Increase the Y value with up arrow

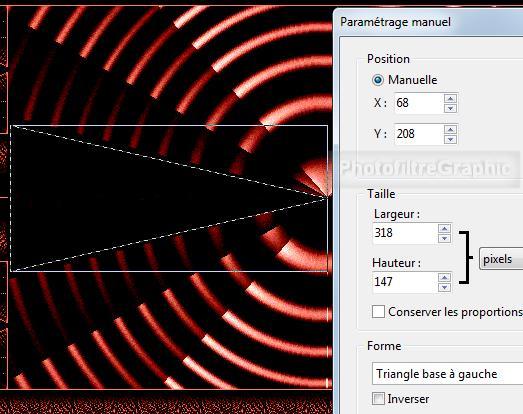[x=450, y=129]
